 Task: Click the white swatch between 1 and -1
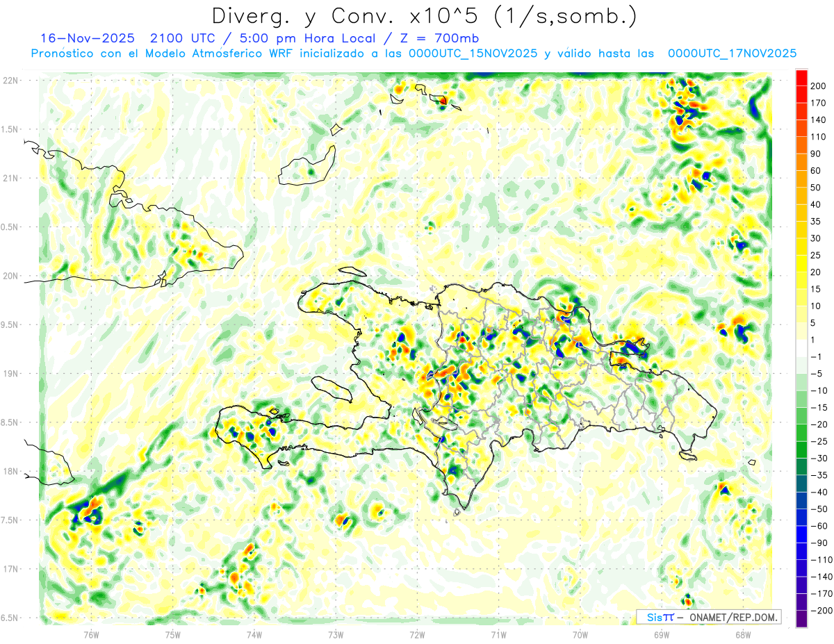pyautogui.click(x=802, y=348)
